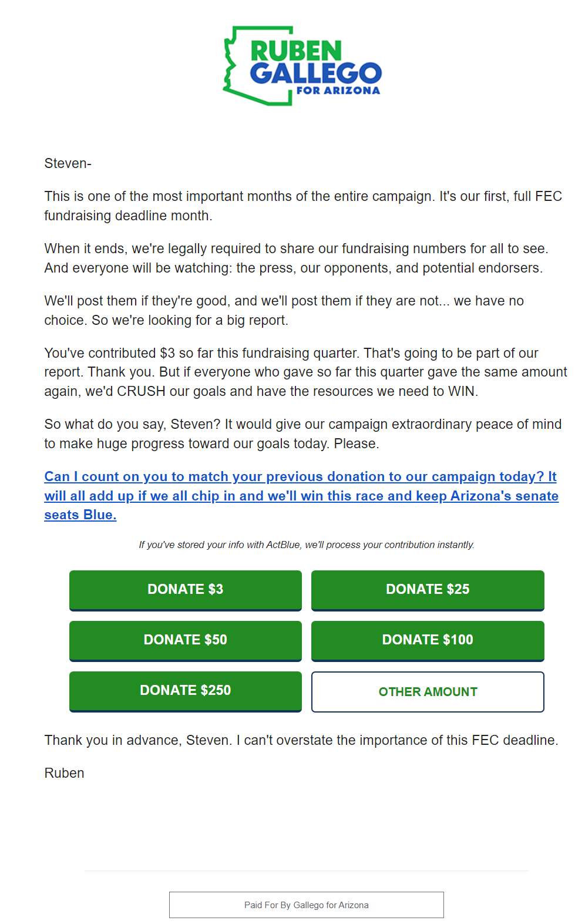Click the paragraph starting We'll post them
Image resolution: width=575 pixels, height=924 pixels.
(x=284, y=310)
